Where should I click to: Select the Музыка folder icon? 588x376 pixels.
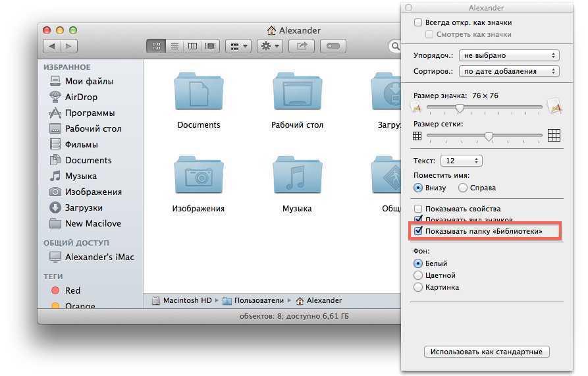coord(298,175)
